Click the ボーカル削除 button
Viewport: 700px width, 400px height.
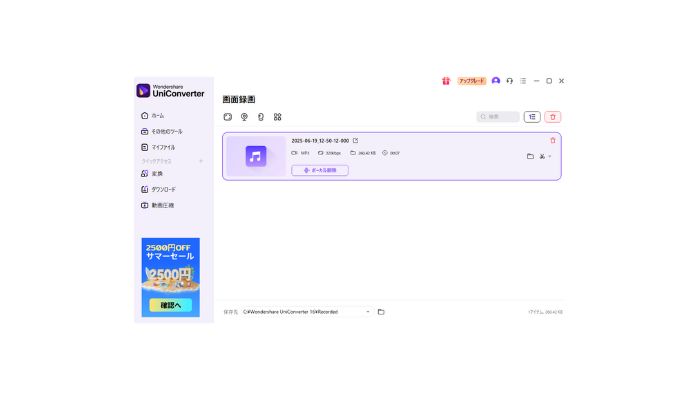[320, 170]
